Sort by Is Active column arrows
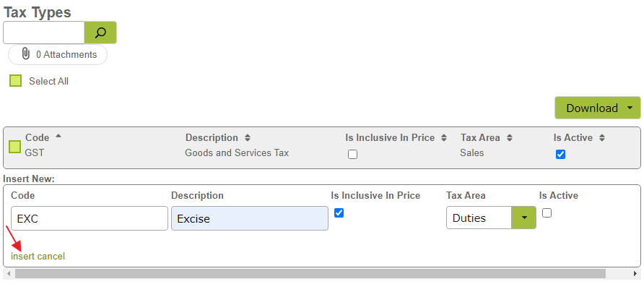 [x=601, y=138]
